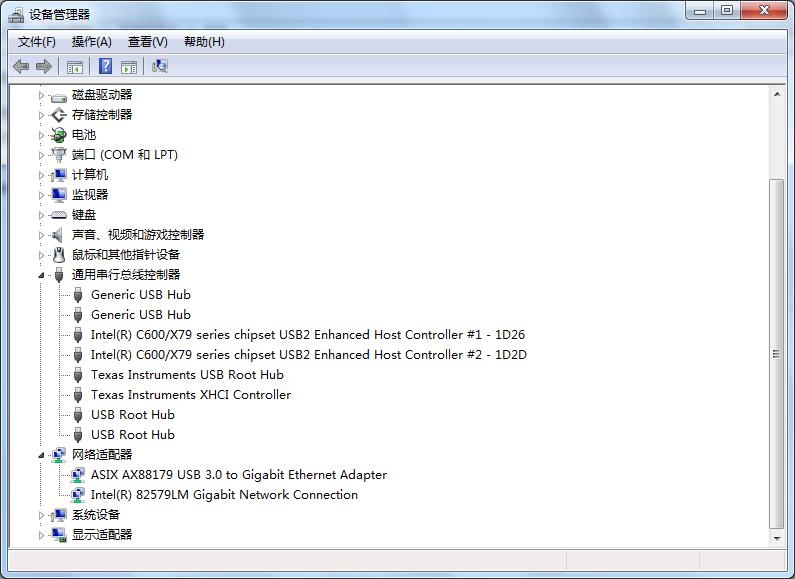Select 'Texas Instruments USB Root Hub' text
This screenshot has height=579, width=795.
point(187,375)
